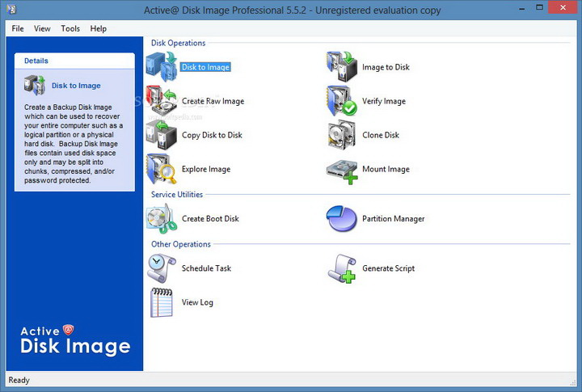Click the Active@ Disk Image logo
The width and height of the screenshot is (582, 392).
(x=75, y=340)
